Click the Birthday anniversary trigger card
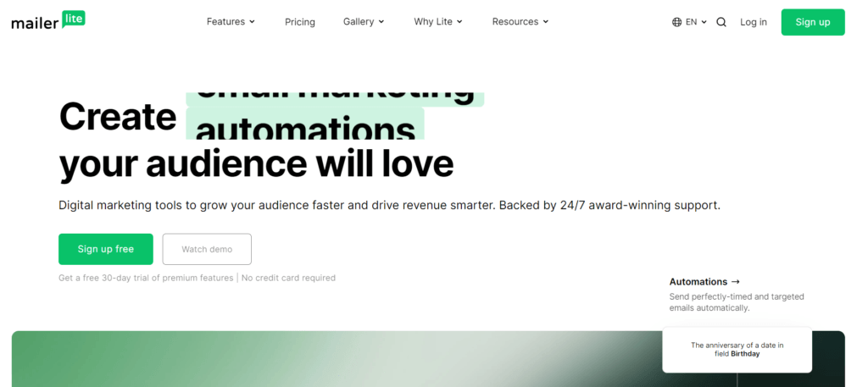868x387 pixels. tap(737, 350)
